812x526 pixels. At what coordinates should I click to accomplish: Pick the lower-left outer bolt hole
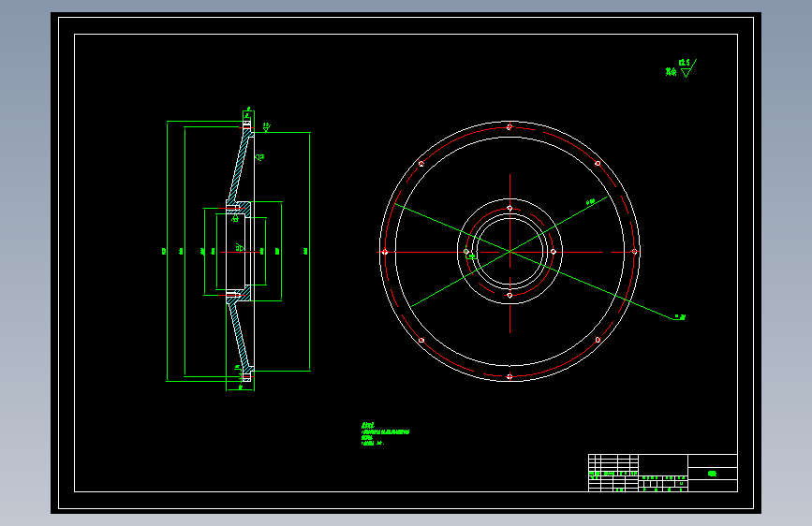[421, 340]
